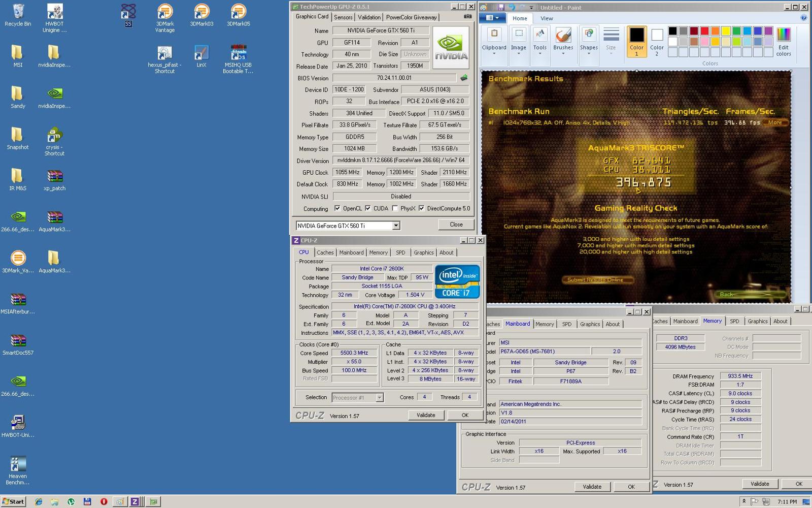812x508 pixels.
Task: Select the Recycle Bin icon
Action: (x=18, y=12)
